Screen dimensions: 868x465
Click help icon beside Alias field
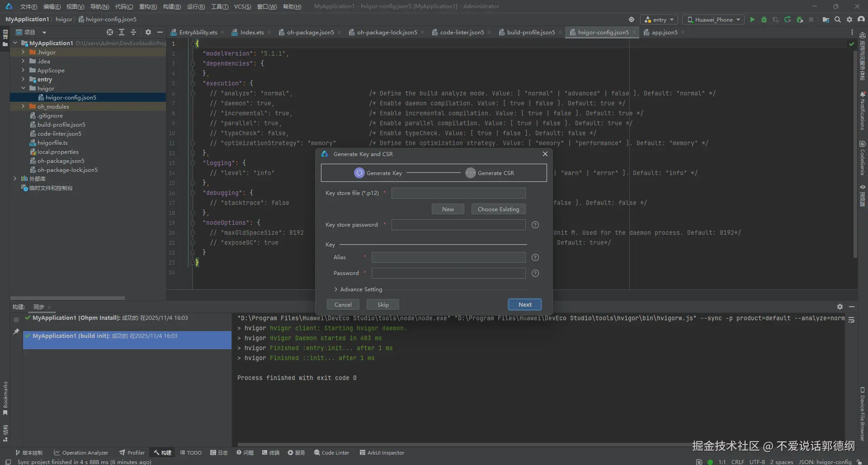coord(535,257)
